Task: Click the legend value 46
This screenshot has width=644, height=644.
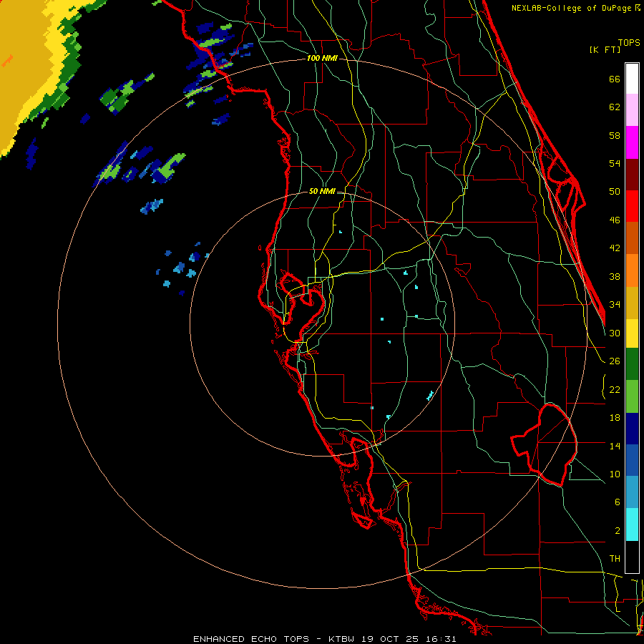Action: tap(615, 220)
